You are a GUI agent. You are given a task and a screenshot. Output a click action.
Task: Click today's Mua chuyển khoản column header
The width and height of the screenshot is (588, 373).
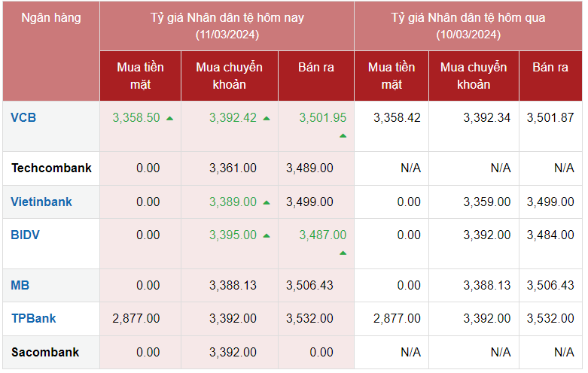(x=230, y=75)
